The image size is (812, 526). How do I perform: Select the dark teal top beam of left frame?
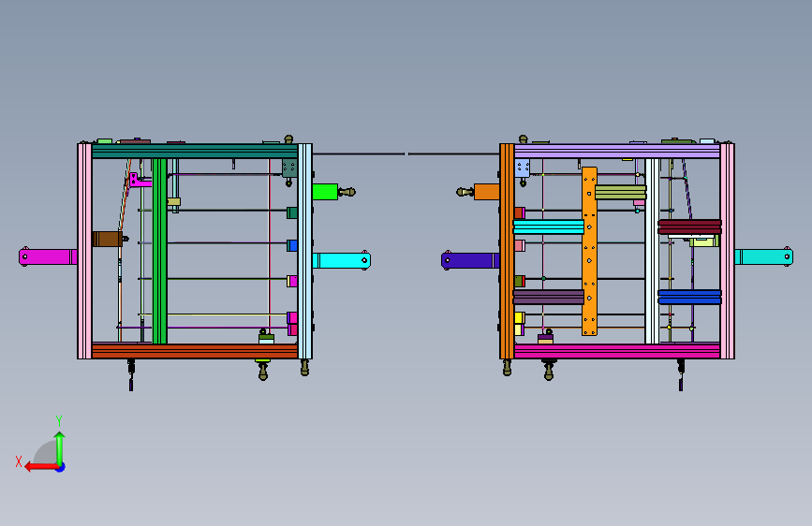pyautogui.click(x=195, y=152)
